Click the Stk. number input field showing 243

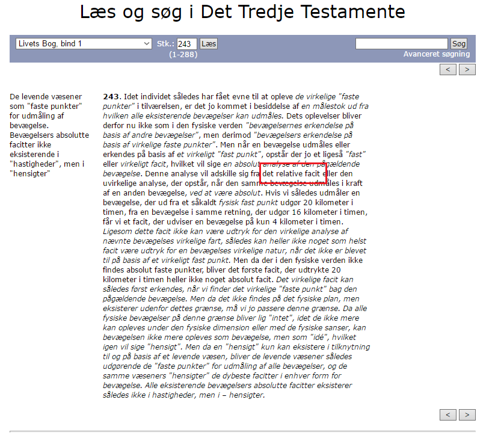point(187,44)
